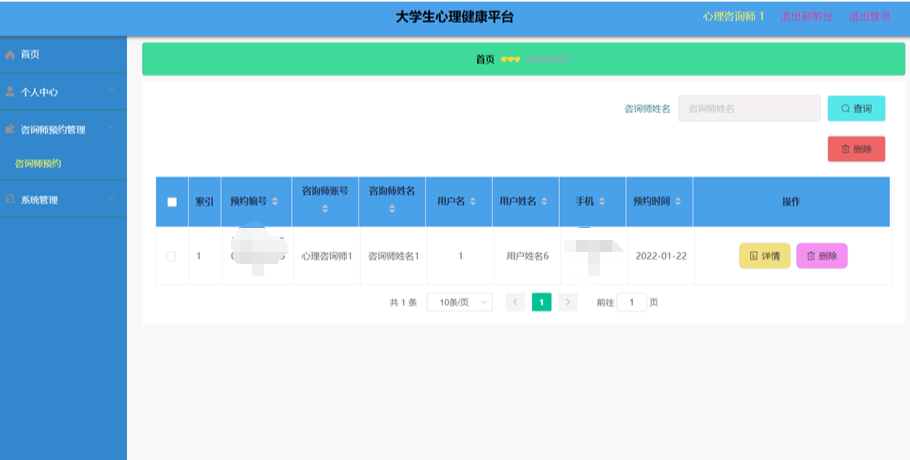Open 系统管理 sidebar menu
This screenshot has width=910, height=460.
[x=63, y=199]
